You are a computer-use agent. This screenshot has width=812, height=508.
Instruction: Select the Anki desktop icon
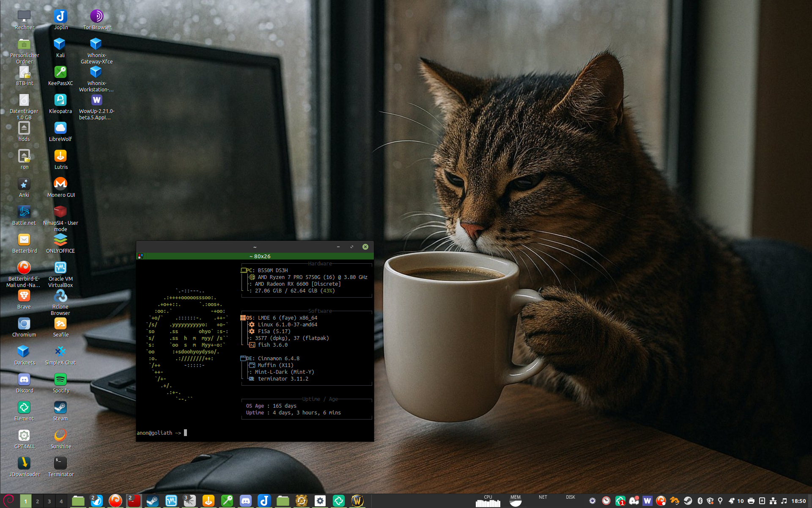click(24, 188)
